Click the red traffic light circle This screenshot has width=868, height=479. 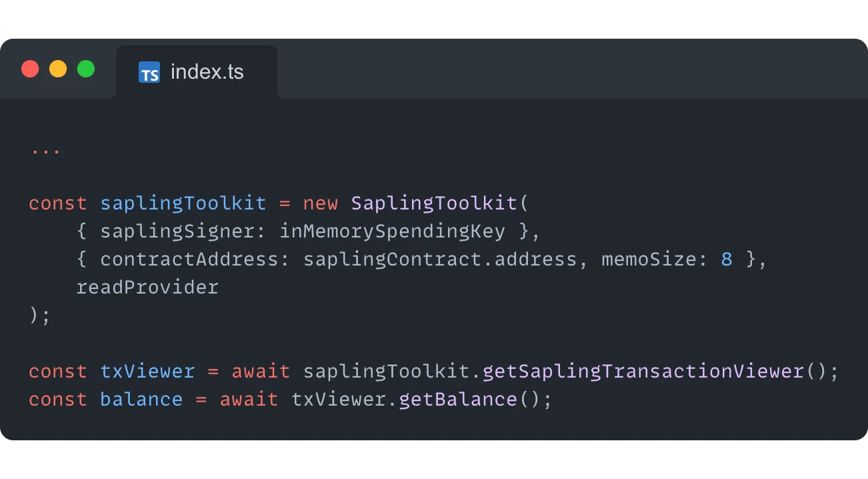click(30, 69)
